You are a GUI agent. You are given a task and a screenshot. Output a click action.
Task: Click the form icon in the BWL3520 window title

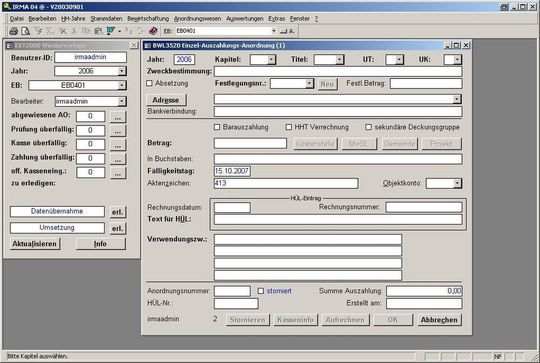[x=147, y=45]
